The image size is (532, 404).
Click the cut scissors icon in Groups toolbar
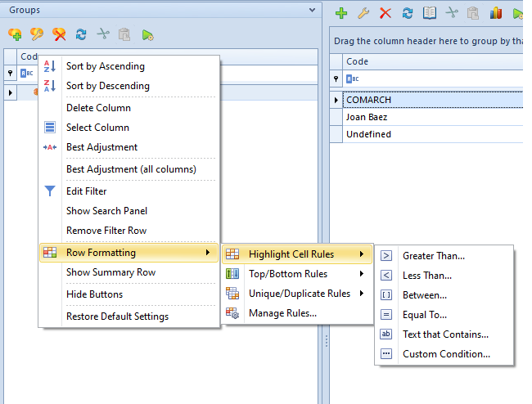[103, 34]
